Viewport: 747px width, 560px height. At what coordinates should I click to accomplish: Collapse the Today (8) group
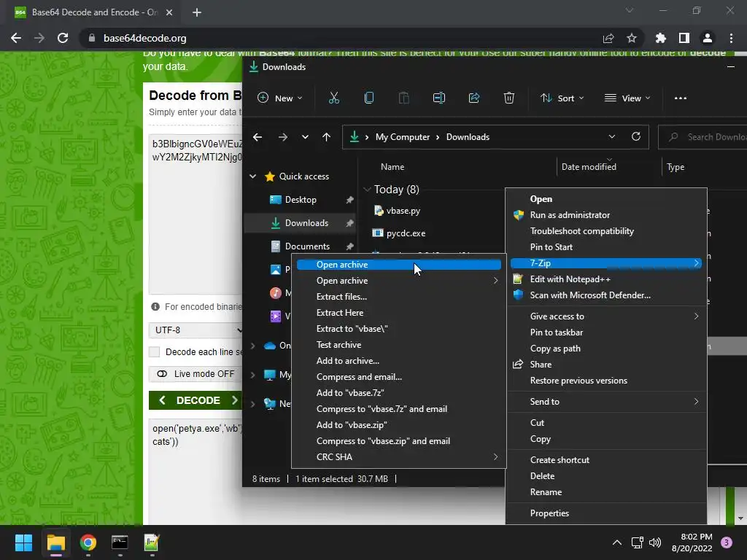pyautogui.click(x=368, y=190)
